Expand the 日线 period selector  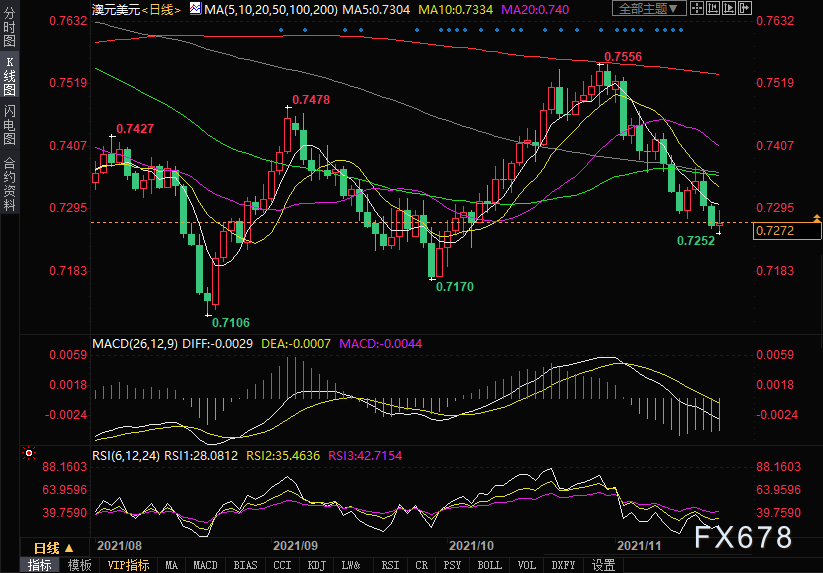[x=54, y=548]
